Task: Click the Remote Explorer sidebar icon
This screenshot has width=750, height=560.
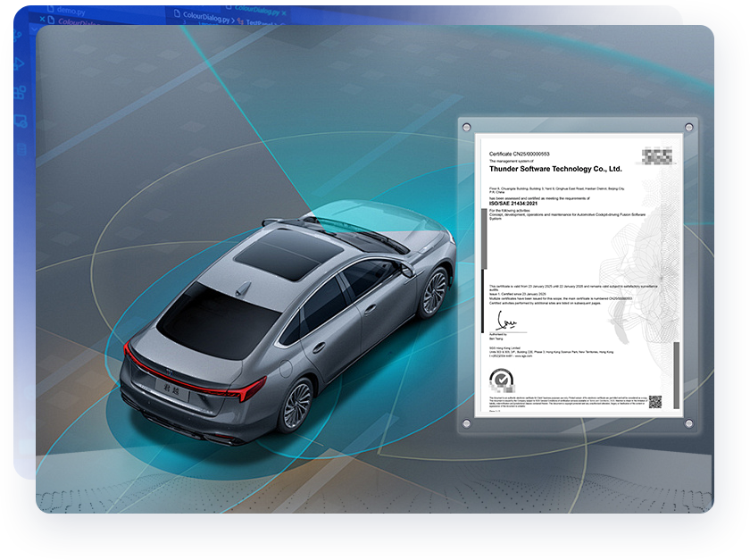Action: pos(18,121)
